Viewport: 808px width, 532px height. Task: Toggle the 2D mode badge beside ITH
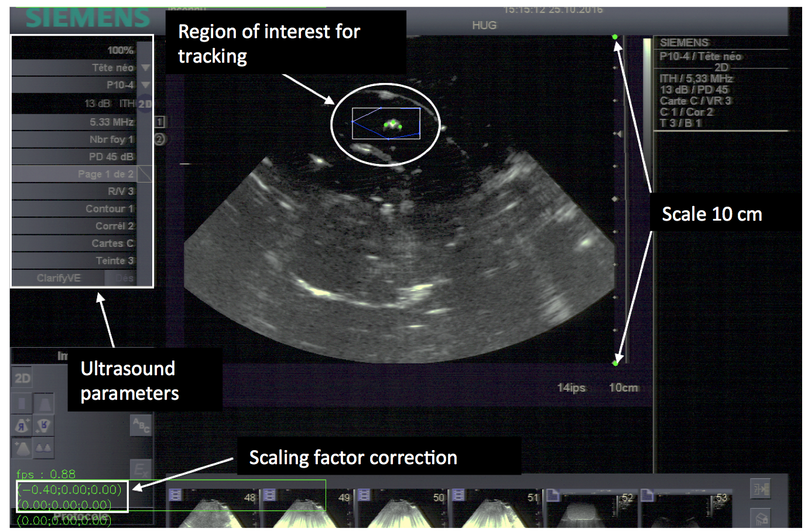[x=145, y=104]
